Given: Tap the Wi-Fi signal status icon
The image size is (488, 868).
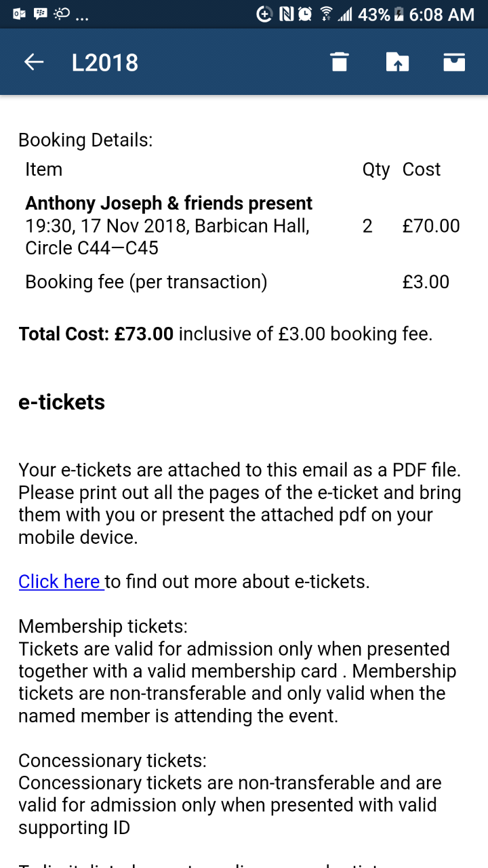Looking at the screenshot, I should pos(327,14).
